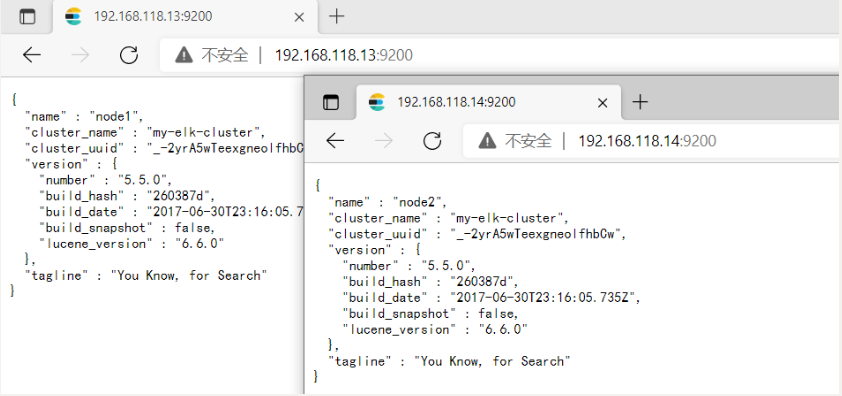842x396 pixels.
Task: Click the not-secure warning triangle for 192.168.118.13
Action: 184,54
